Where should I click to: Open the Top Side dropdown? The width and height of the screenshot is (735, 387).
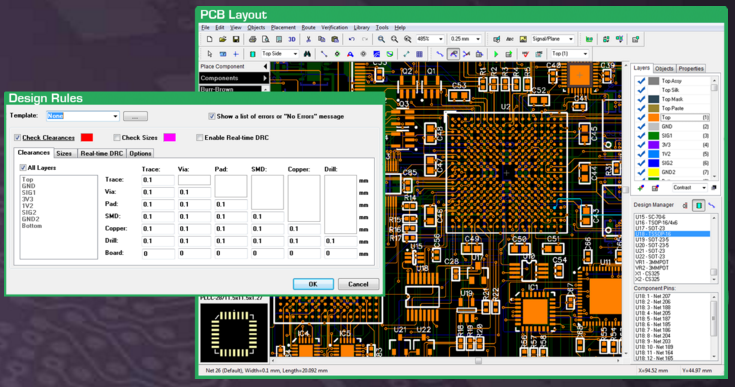pyautogui.click(x=295, y=54)
